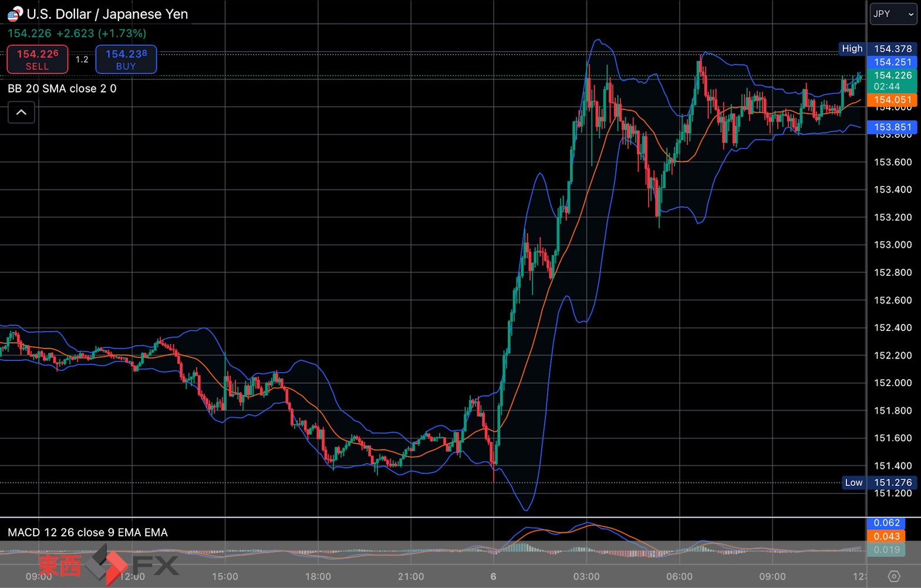This screenshot has height=588, width=921.
Task: Open the JPY currency dropdown
Action: (x=893, y=13)
